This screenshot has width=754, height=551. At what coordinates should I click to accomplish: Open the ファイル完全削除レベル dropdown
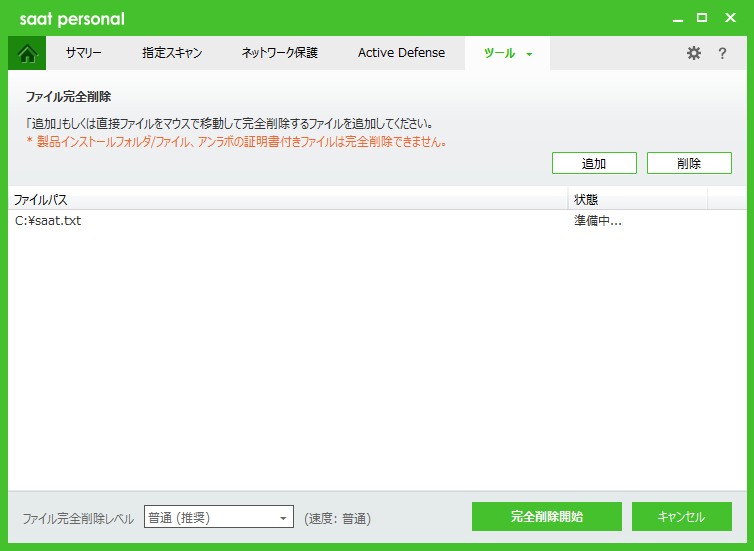click(x=219, y=517)
